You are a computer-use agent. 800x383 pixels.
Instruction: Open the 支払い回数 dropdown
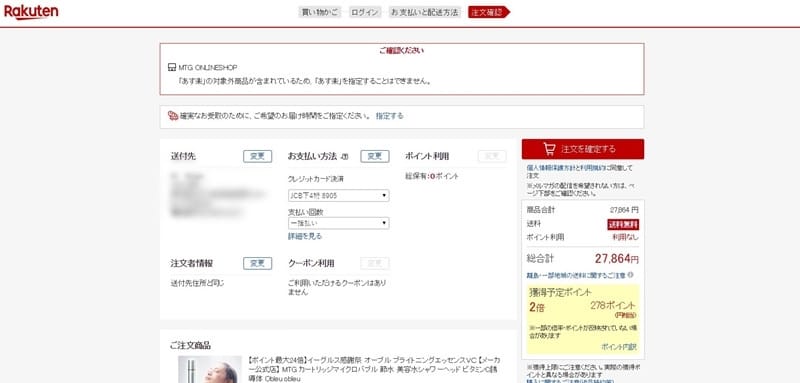point(338,223)
